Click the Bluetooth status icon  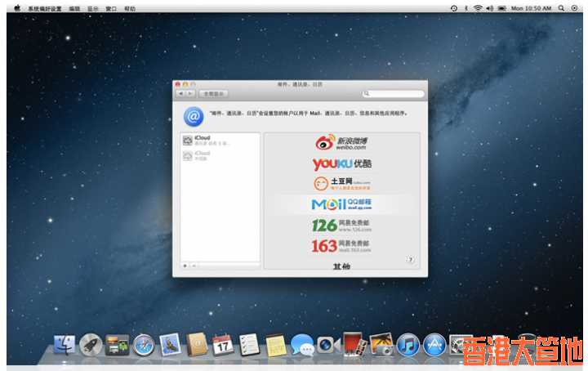(x=466, y=8)
